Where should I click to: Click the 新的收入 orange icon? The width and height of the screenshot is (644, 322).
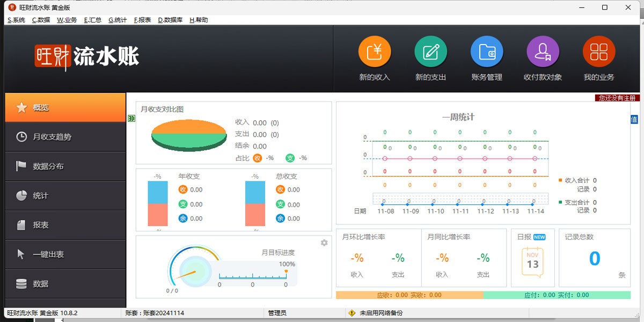(x=375, y=52)
